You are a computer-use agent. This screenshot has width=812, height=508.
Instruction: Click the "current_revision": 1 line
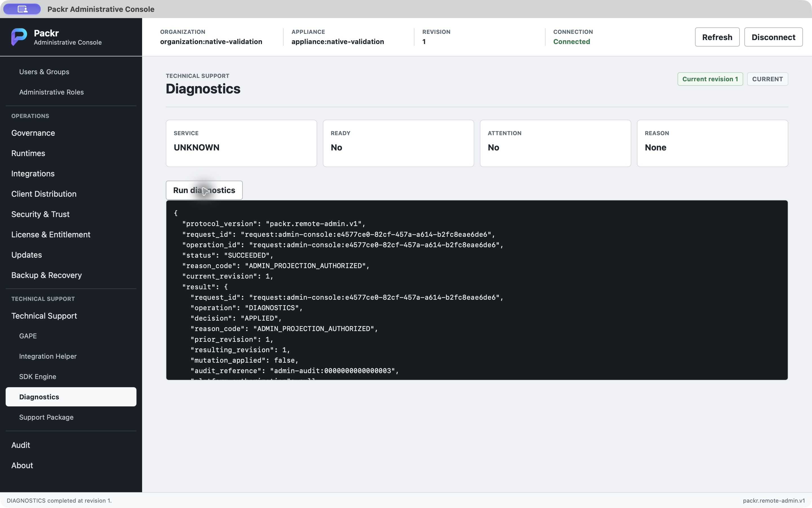click(228, 276)
